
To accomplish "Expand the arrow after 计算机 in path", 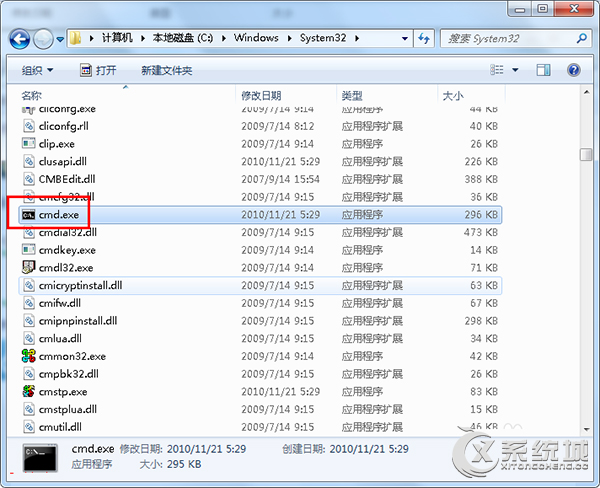I will [x=143, y=38].
